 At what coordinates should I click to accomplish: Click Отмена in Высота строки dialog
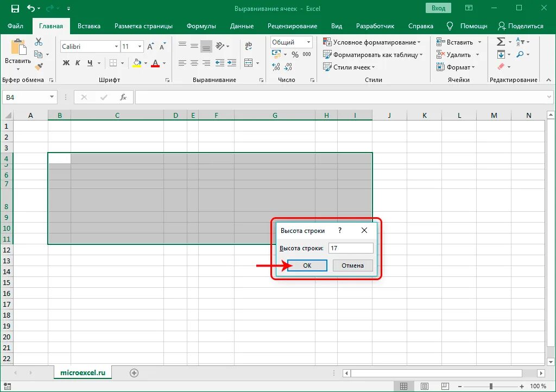[x=352, y=265]
